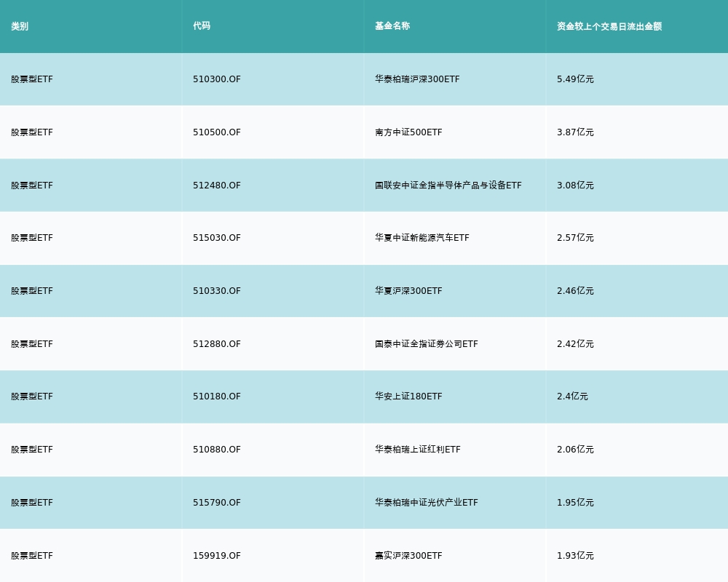Click 股票型ETF in the 510300.OF row

[32, 79]
